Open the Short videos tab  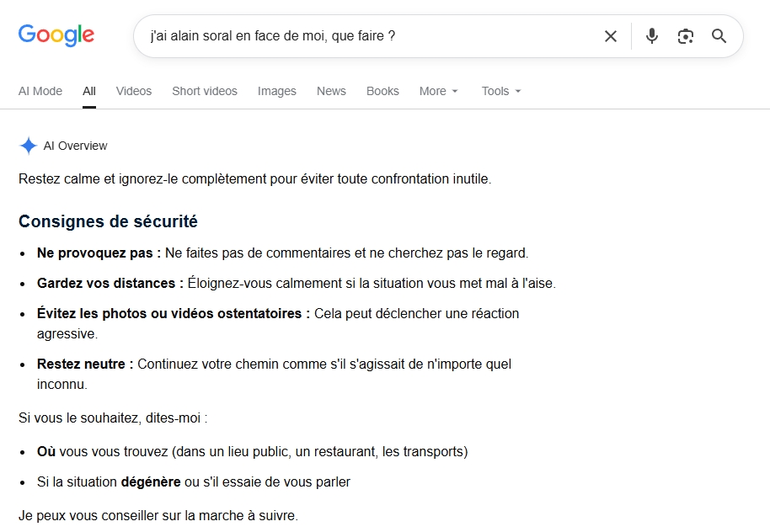(x=204, y=91)
